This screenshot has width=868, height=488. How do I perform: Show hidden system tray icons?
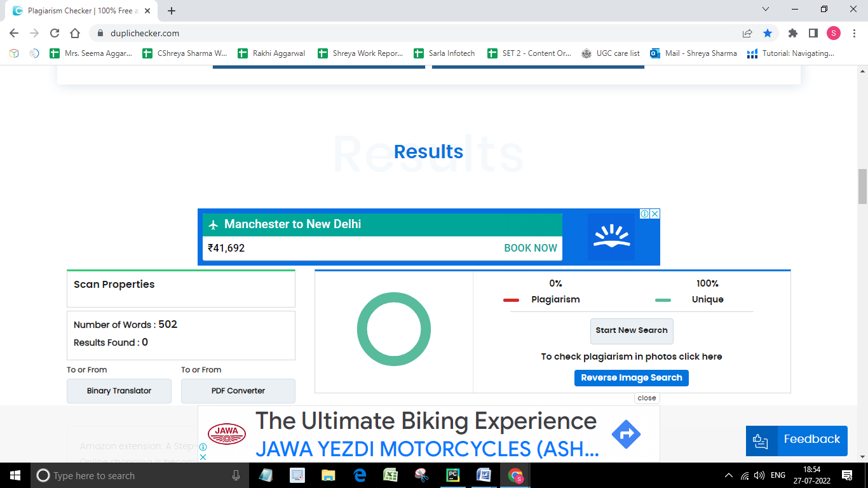coord(729,475)
